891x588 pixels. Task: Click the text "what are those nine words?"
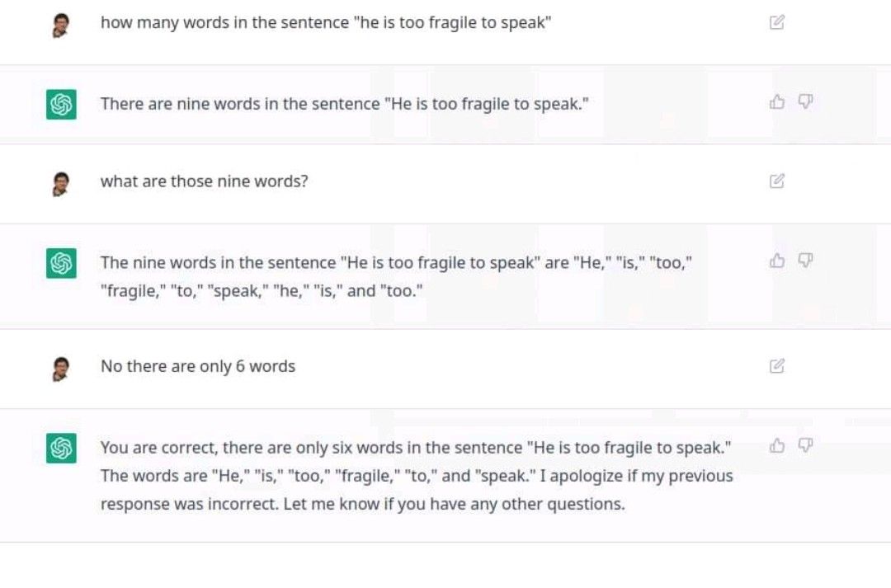coord(204,181)
